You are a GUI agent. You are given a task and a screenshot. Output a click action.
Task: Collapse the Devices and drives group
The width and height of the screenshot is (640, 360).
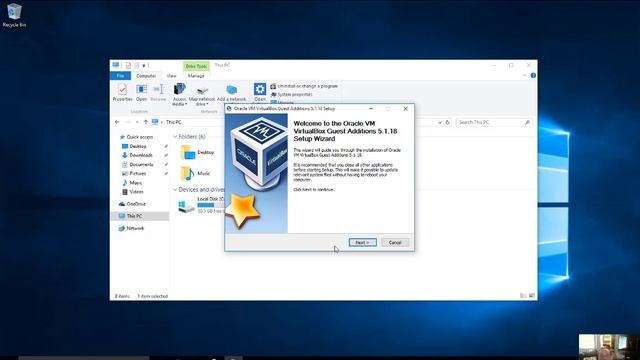point(175,190)
